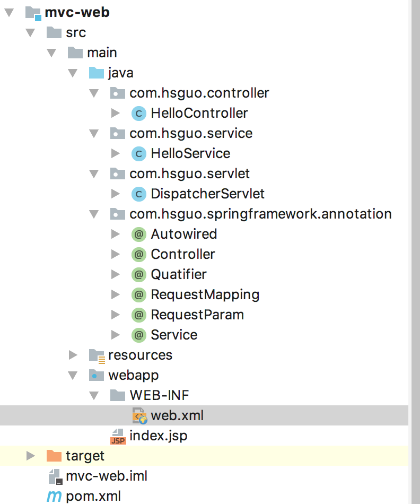The height and width of the screenshot is (504, 420).
Task: Click the mvc-web module folder icon
Action: (x=33, y=12)
